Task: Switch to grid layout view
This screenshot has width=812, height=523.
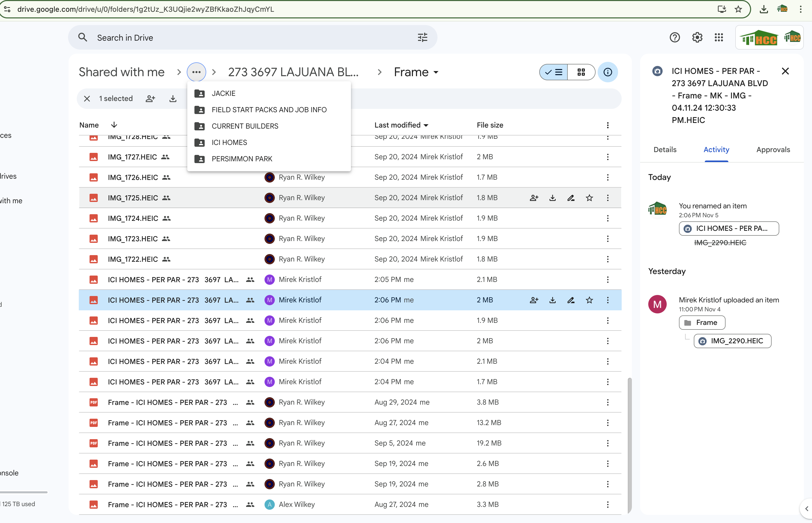Action: [581, 72]
